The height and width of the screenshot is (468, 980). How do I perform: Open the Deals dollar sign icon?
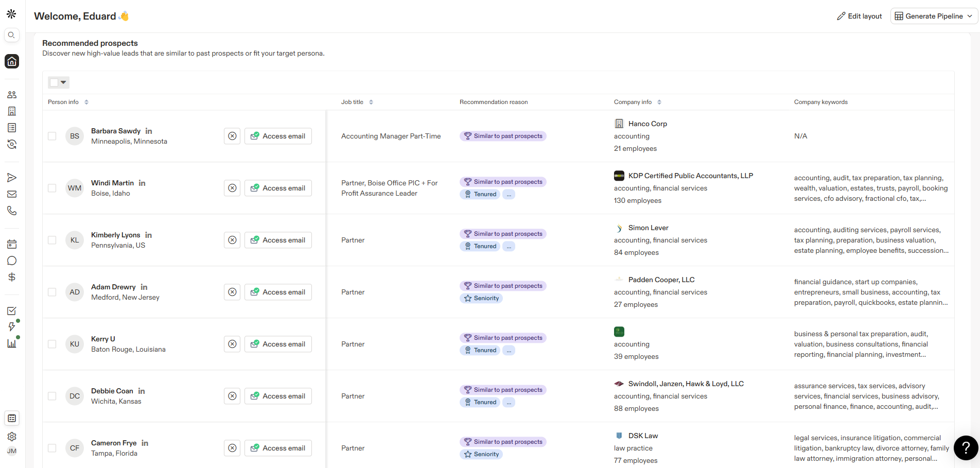pos(12,277)
